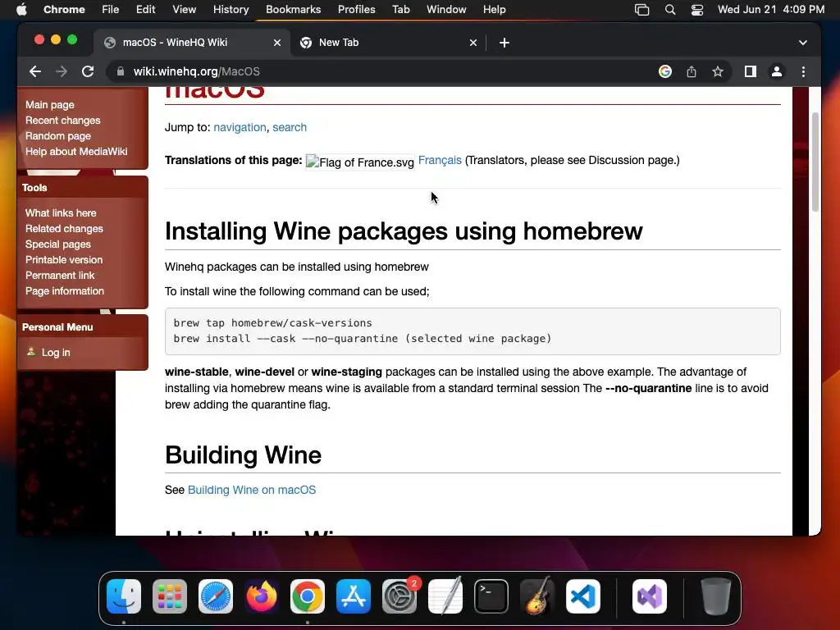Screen dimensions: 840x630
Task: Open the Edit menu
Action: [x=145, y=10]
